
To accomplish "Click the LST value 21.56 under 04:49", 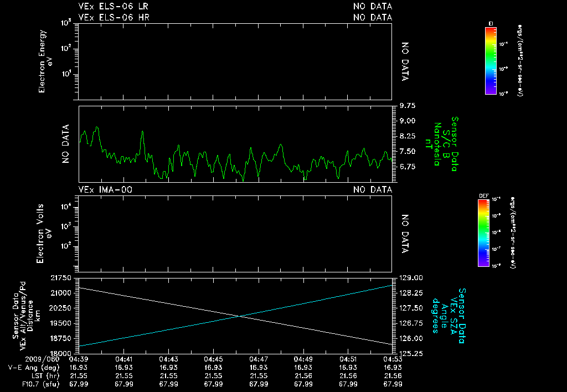I will point(303,376).
